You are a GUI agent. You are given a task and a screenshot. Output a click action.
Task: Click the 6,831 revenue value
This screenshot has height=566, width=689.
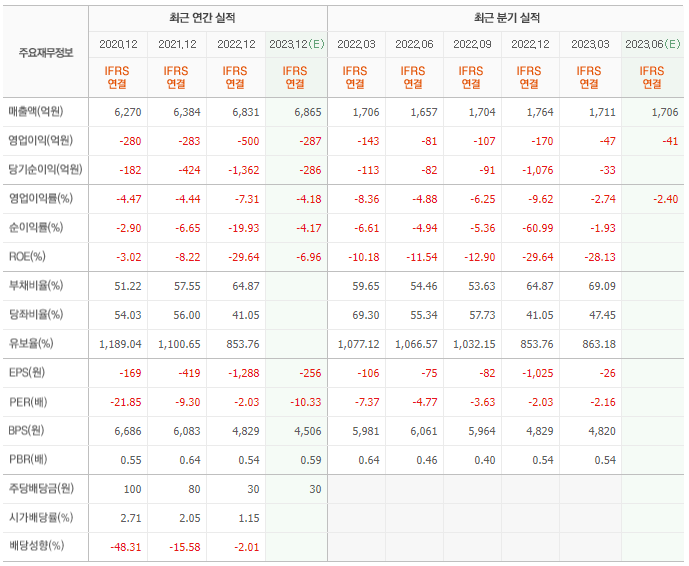click(246, 112)
